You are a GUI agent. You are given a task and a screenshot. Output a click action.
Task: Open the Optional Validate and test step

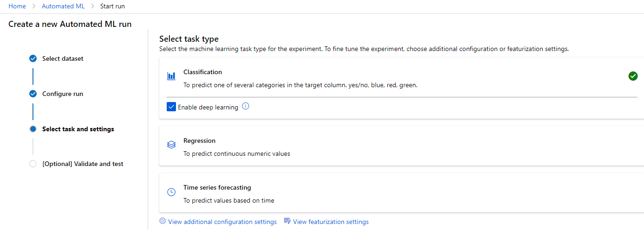click(x=83, y=164)
